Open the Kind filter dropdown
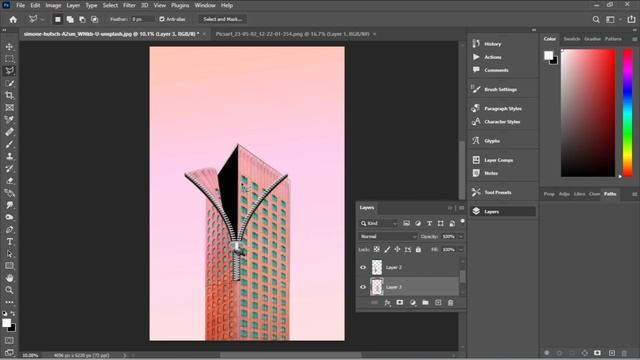Screen dimensions: 640x360 point(378,223)
